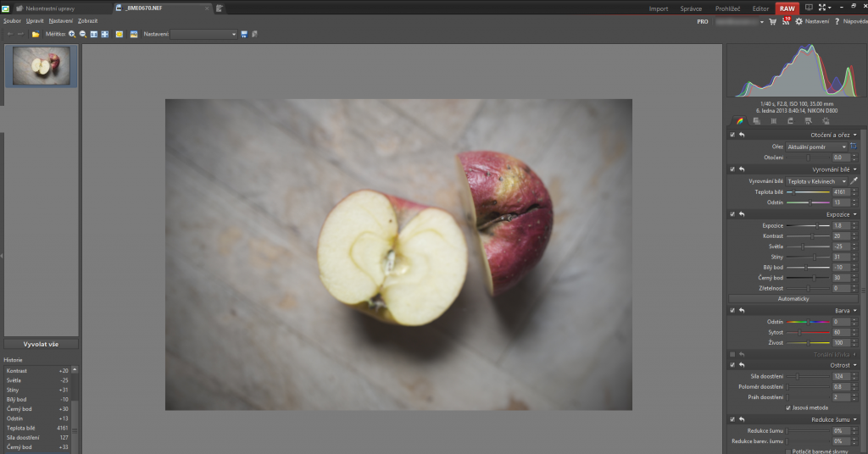This screenshot has height=454, width=868.
Task: Pick white balance with the eyedropper icon
Action: click(x=854, y=180)
